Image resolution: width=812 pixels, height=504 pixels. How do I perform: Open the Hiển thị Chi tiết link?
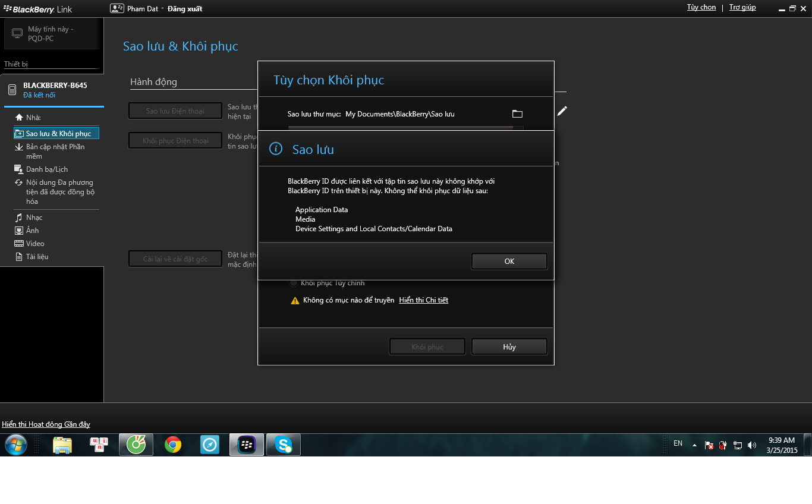click(423, 300)
